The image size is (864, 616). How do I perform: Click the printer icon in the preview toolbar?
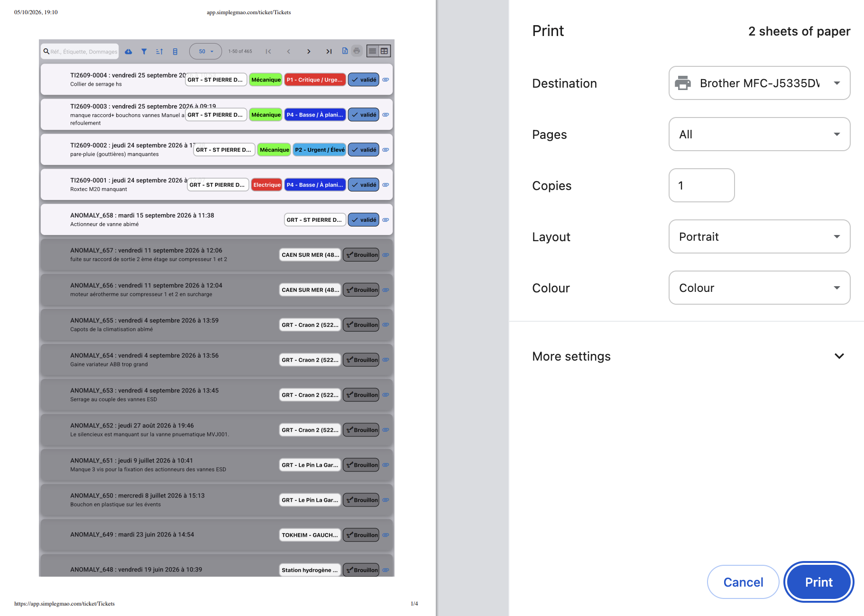tap(357, 51)
